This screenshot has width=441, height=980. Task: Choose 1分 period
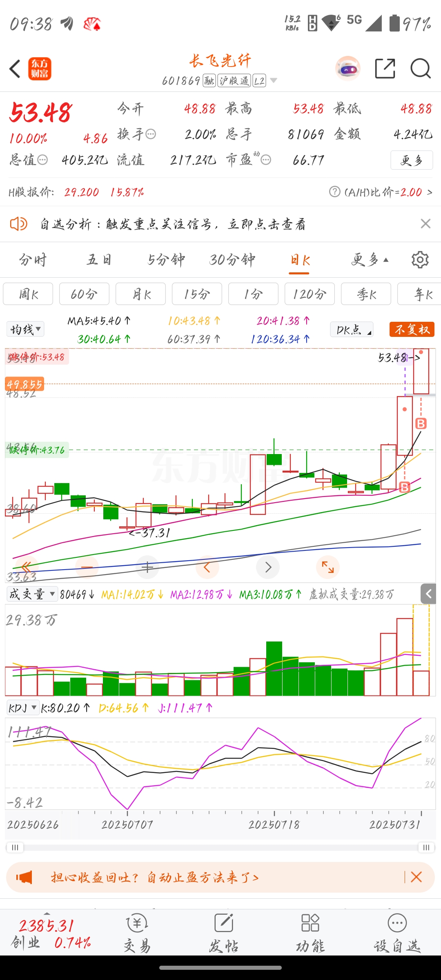[253, 294]
